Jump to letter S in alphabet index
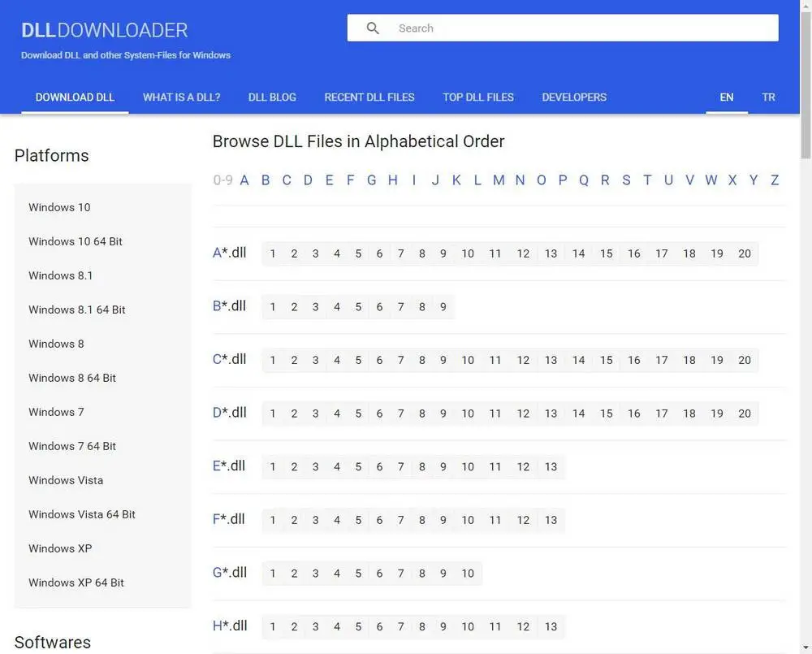812x654 pixels. pos(626,180)
